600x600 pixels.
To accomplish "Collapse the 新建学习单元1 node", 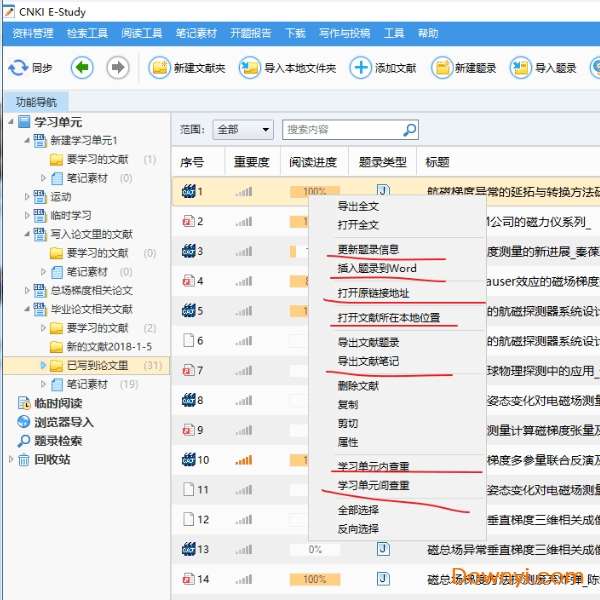I will pos(27,140).
